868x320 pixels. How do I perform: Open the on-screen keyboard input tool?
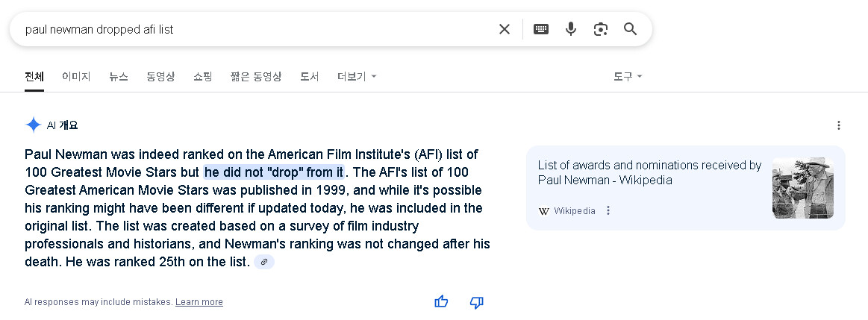[x=541, y=29]
